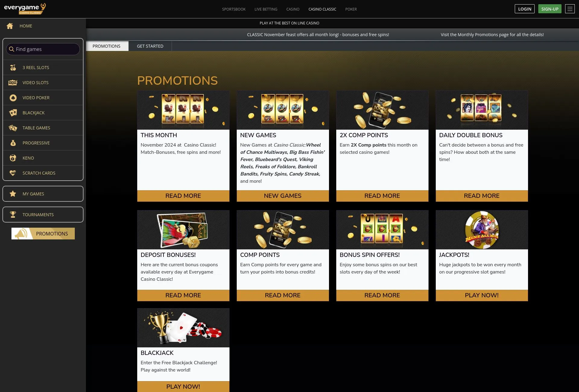
Task: Switch to the Get Started tab
Action: point(150,46)
